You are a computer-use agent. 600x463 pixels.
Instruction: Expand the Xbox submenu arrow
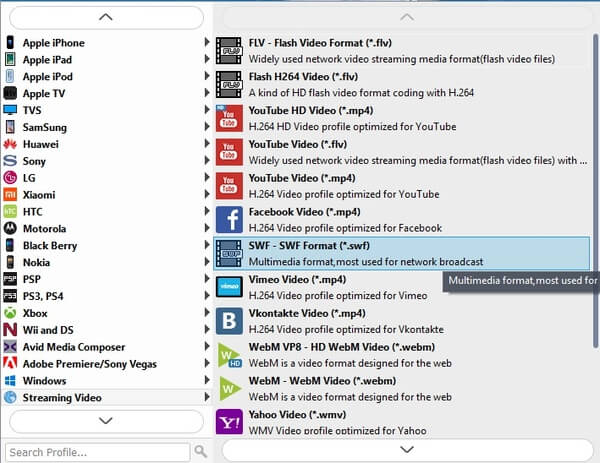click(207, 312)
